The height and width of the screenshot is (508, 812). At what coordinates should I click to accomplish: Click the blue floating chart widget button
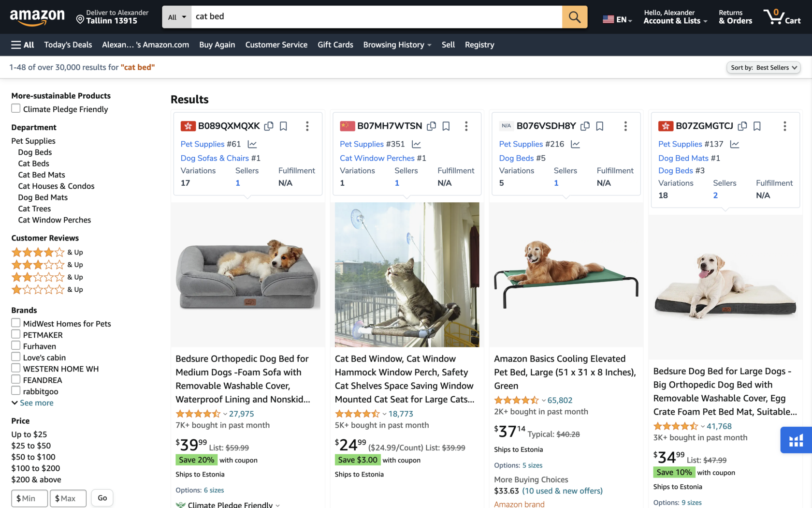coord(796,440)
